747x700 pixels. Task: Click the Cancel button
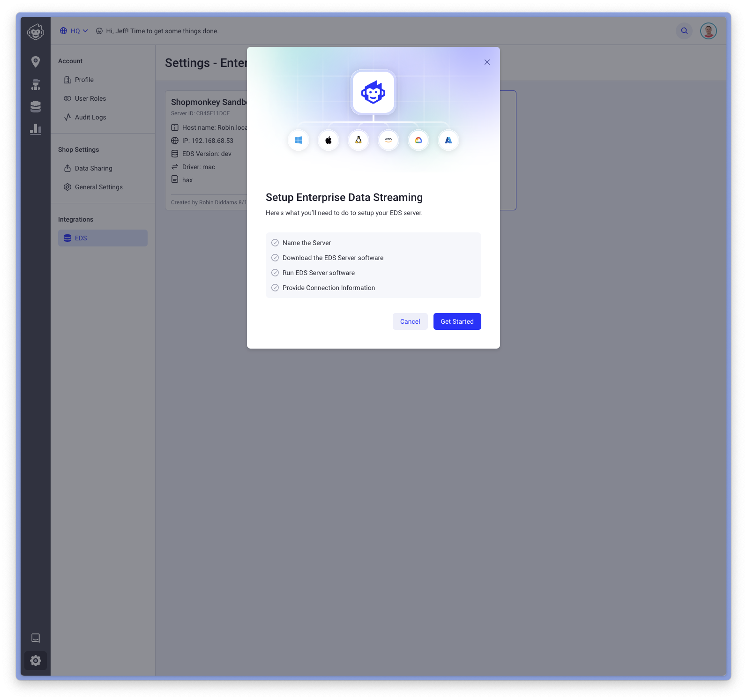tap(410, 321)
